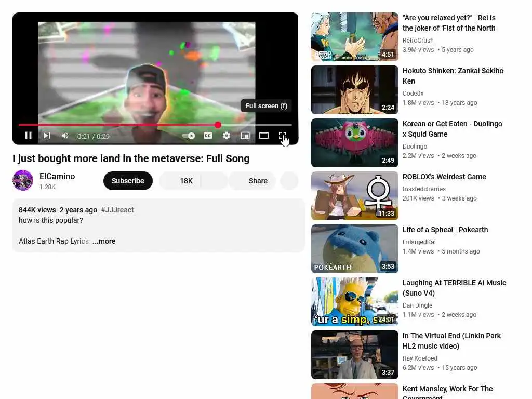Open the Laughing At TERRIBLE AI Music thumbnail
Screen dimensions: 532x399
tap(354, 302)
